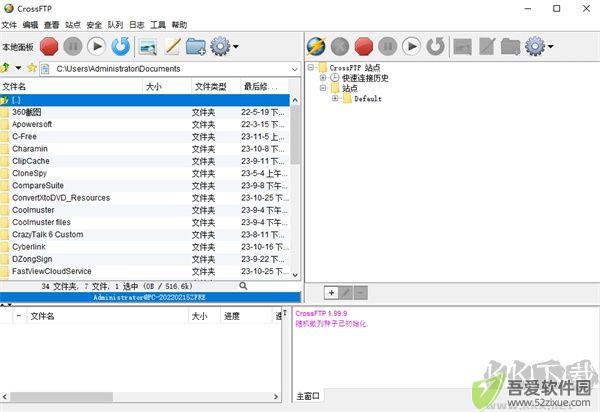Click the gray disconnect icon in remote toolbar
This screenshot has width=600, height=412.
tap(340, 46)
